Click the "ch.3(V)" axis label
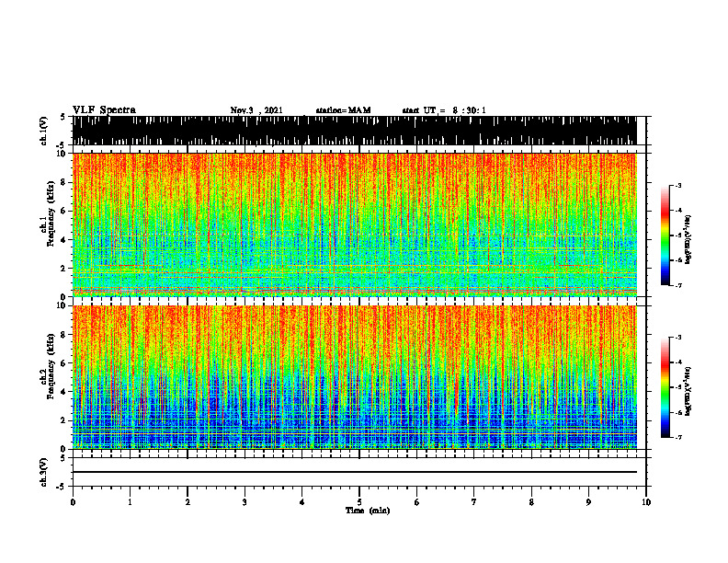Screen dimensions: 728x563 [44, 472]
